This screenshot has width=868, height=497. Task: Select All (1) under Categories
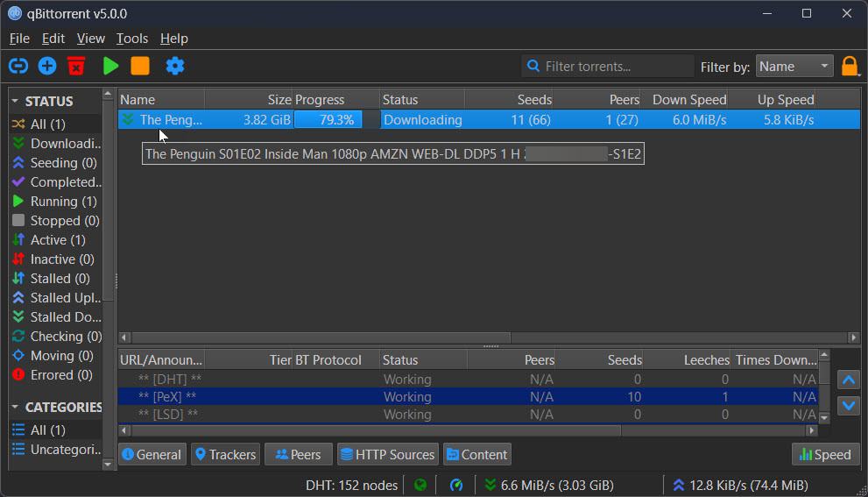[55, 430]
